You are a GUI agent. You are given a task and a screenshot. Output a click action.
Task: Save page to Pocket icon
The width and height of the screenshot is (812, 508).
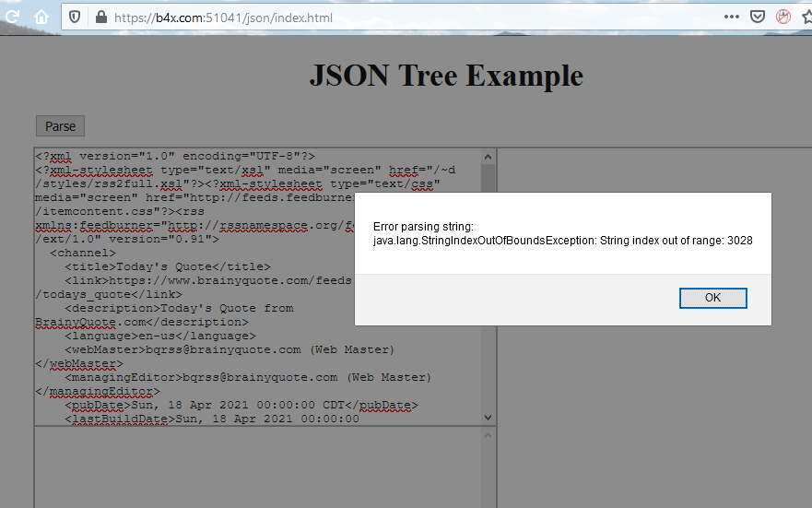pos(757,18)
